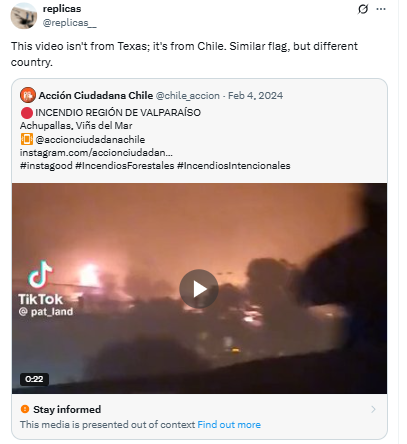Open the replicas display name

pos(62,8)
